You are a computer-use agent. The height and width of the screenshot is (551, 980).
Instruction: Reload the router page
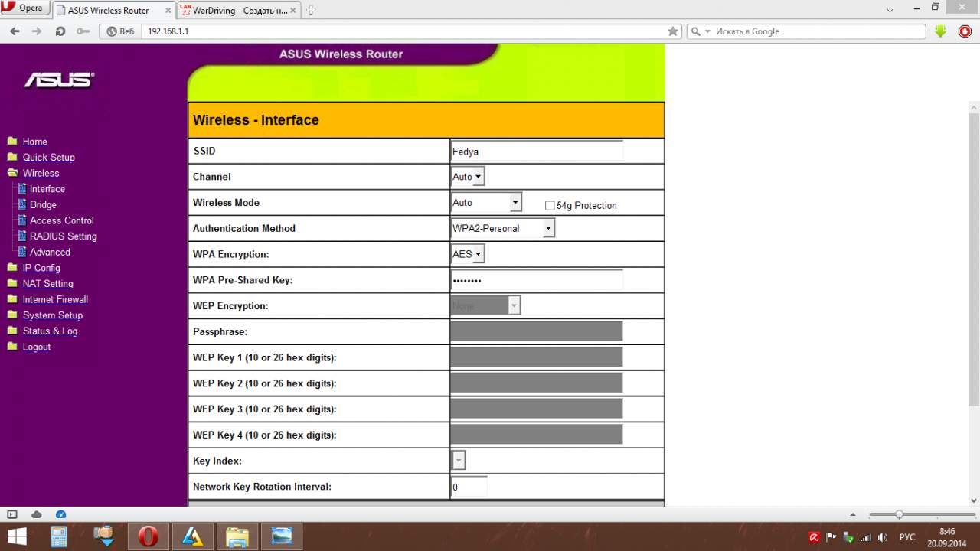coord(60,31)
